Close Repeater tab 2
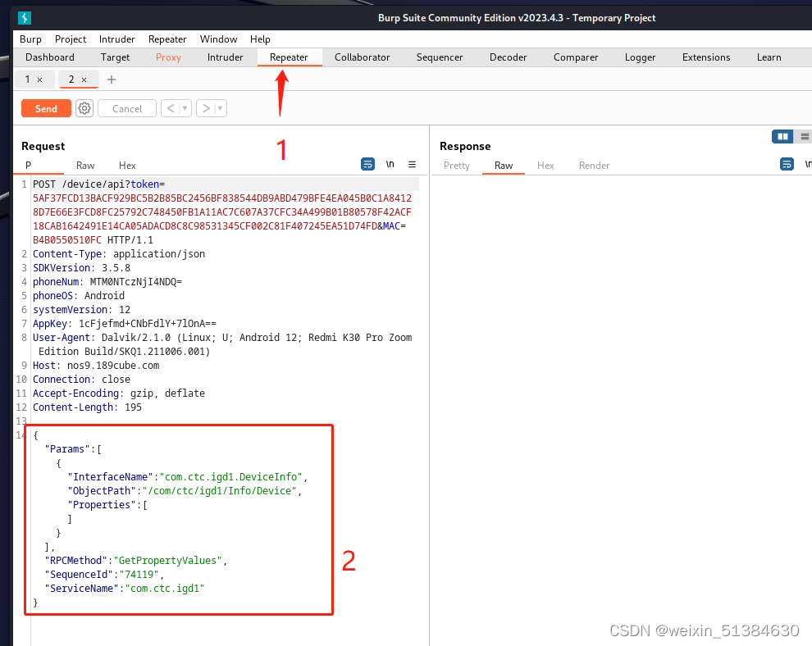Image resolution: width=812 pixels, height=646 pixels. [84, 80]
